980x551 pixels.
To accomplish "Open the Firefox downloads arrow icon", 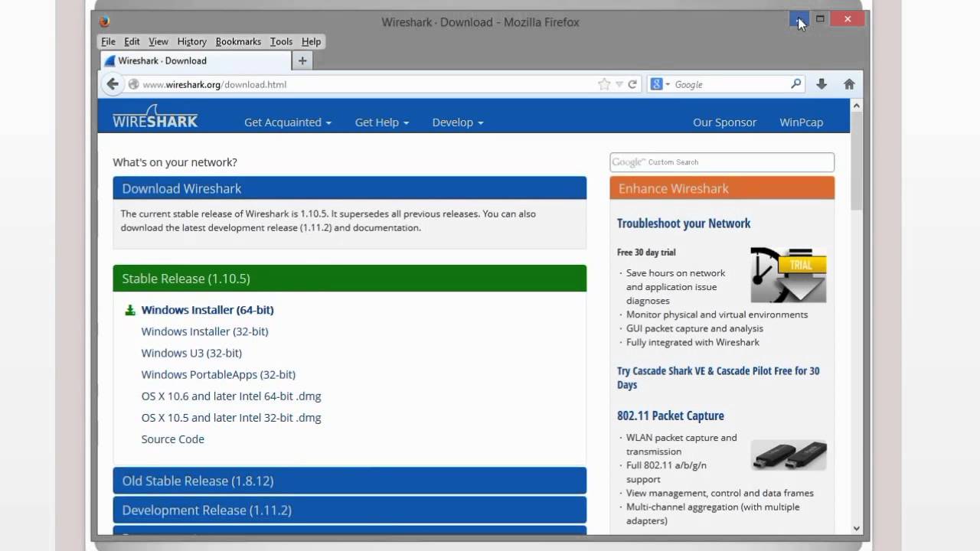I will coord(822,84).
